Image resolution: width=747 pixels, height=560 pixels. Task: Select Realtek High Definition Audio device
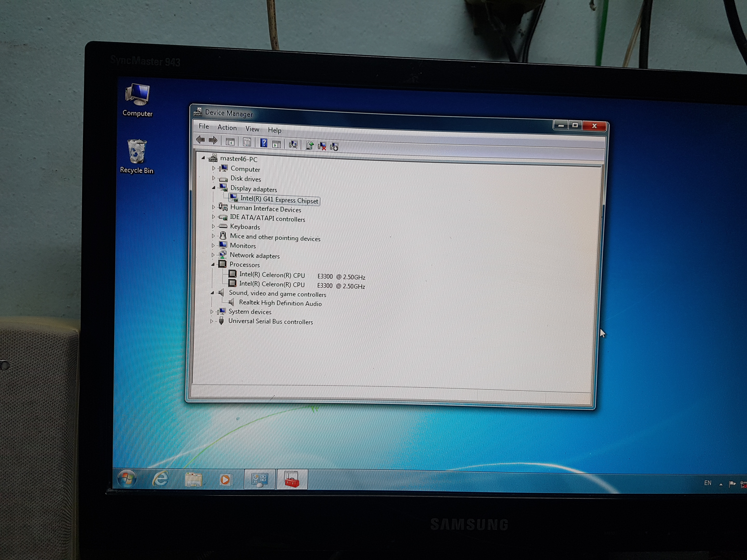click(280, 303)
